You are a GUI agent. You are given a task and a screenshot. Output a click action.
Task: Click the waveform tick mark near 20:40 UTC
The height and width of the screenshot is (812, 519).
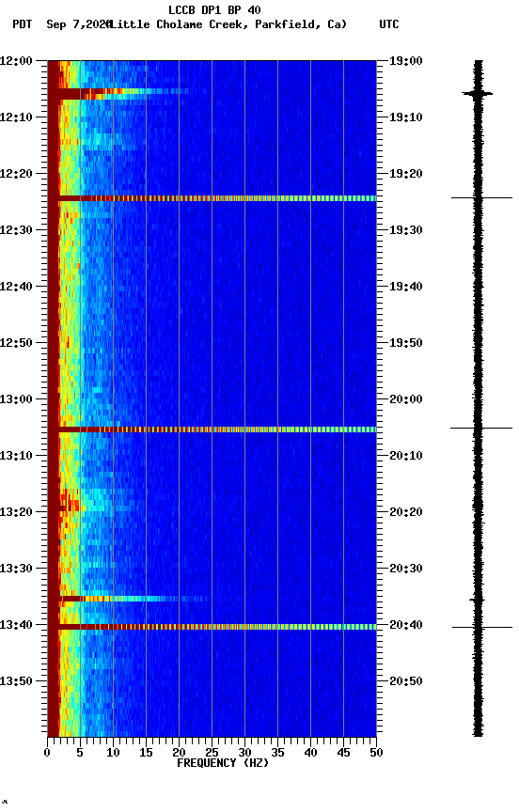[482, 628]
